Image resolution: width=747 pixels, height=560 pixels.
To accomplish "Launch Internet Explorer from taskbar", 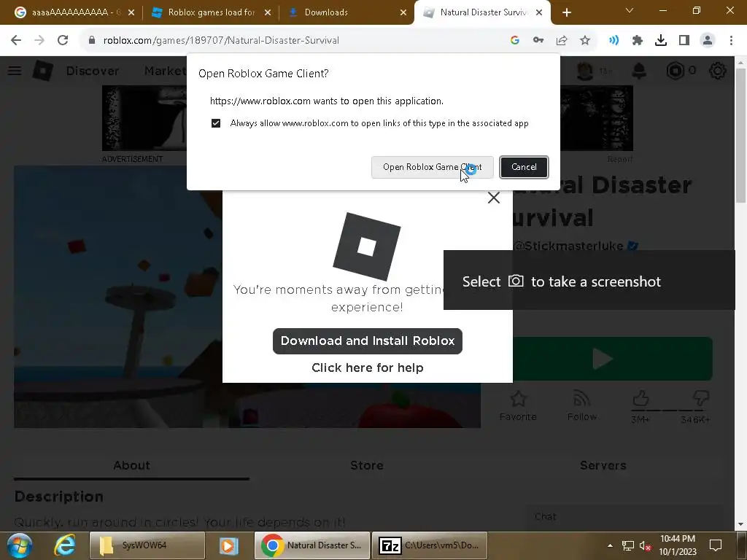I will (65, 545).
